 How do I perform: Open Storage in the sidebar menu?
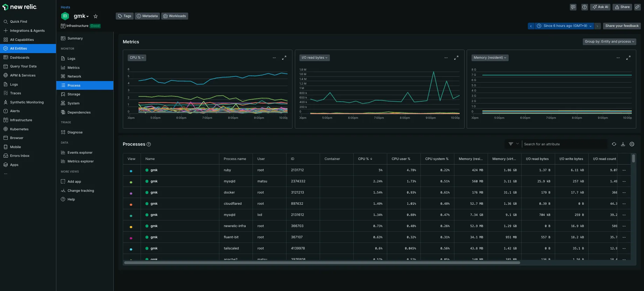74,94
